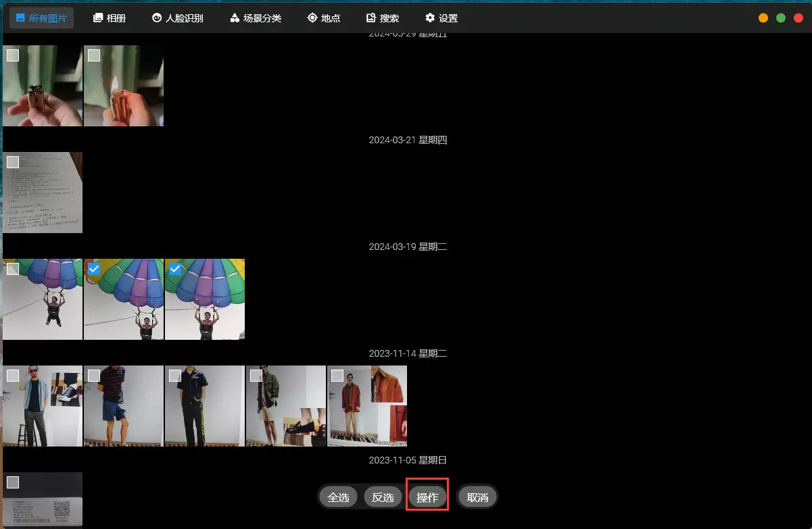Uncheck the third parachute photo checkbox
The image size is (812, 529).
(175, 269)
